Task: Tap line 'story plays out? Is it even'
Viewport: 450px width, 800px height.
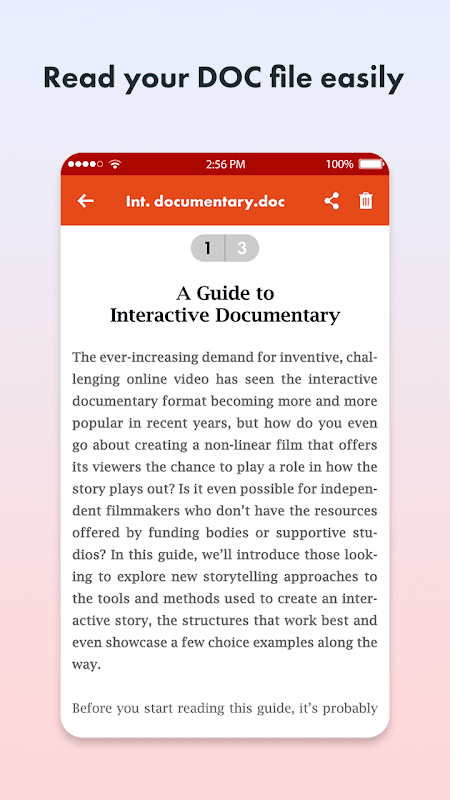Action: [224, 489]
